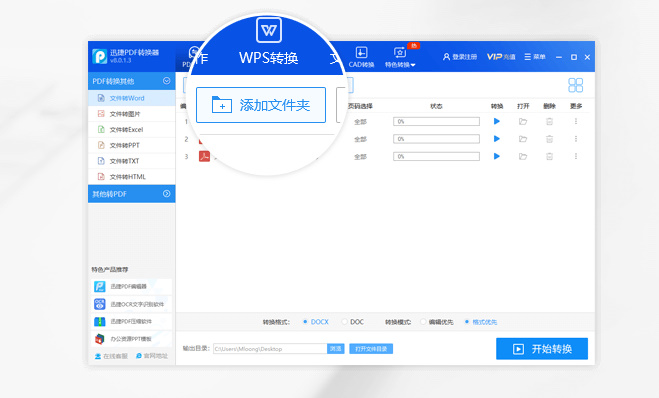Screen dimensions: 659x398
Task: Open 迅捷PDF编辑器 product recommendation
Action: [x=132, y=287]
